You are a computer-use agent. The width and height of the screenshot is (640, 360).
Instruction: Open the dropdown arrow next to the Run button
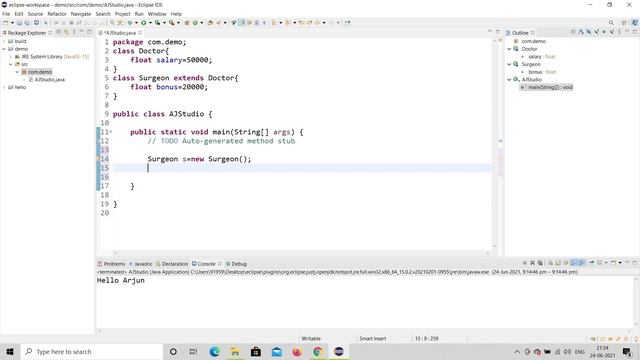pos(150,23)
